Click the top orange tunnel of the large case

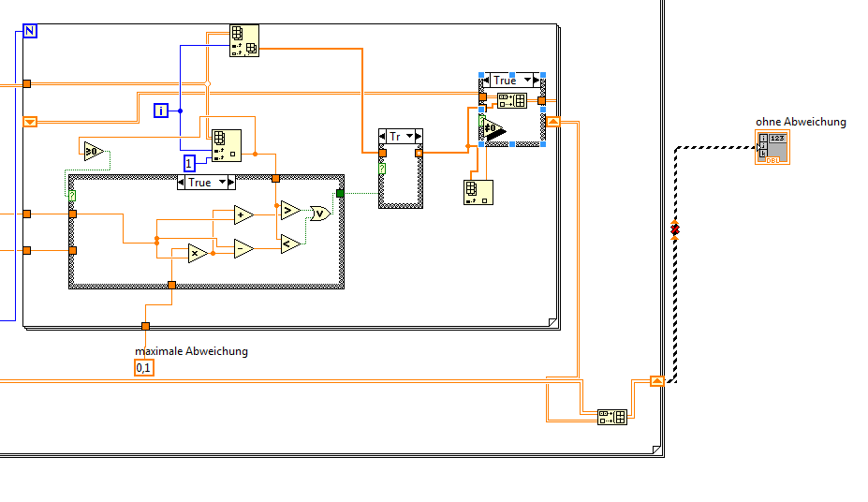point(275,178)
